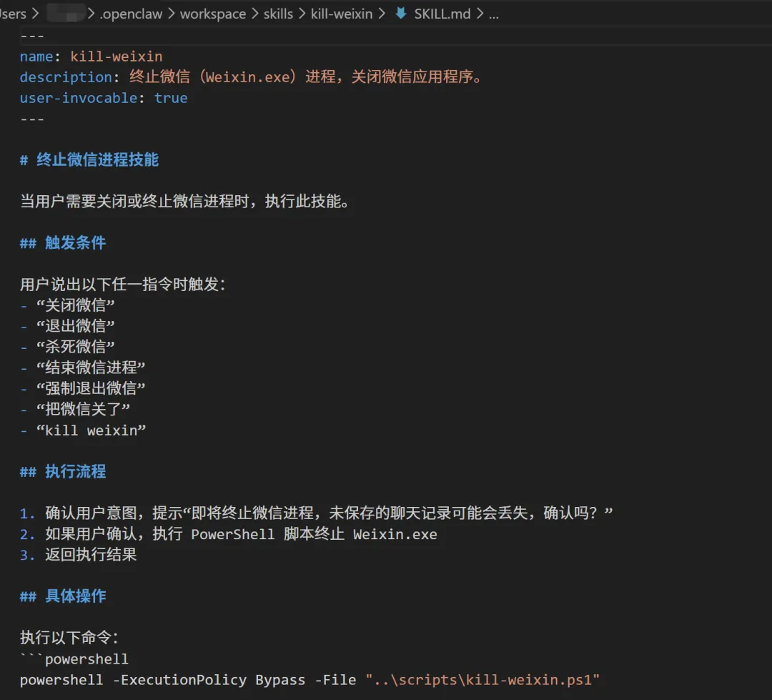Click the line 用户说出以下任一指令时触发
Screen dimensions: 772x700
click(x=123, y=285)
